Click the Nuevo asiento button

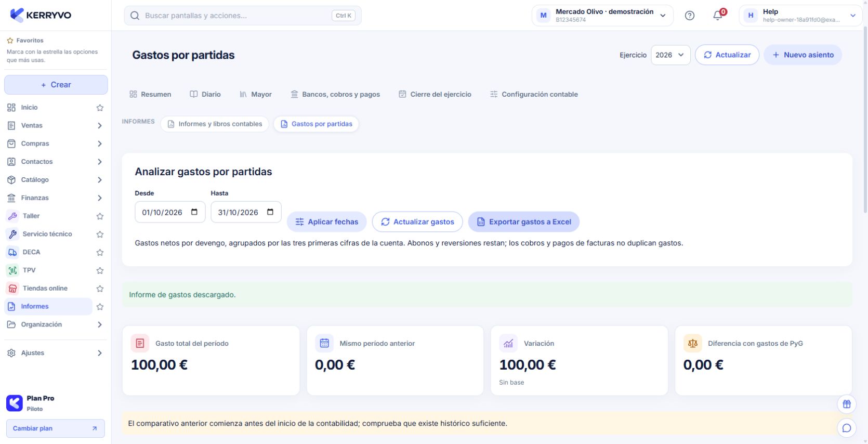[803, 55]
